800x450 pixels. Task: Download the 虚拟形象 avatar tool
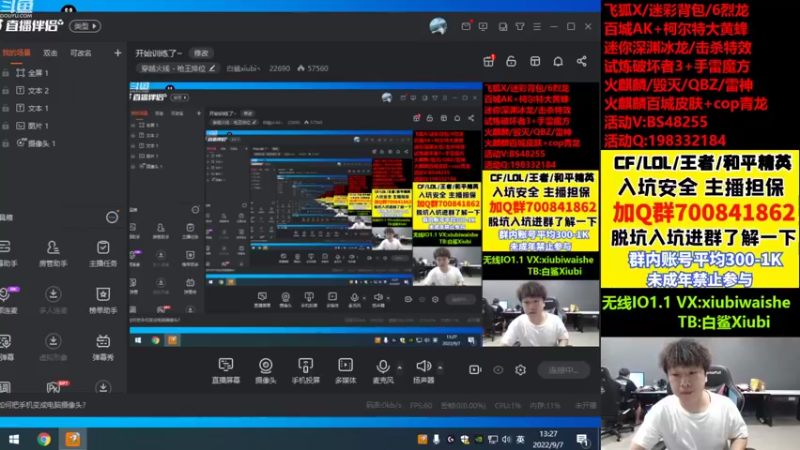click(53, 347)
